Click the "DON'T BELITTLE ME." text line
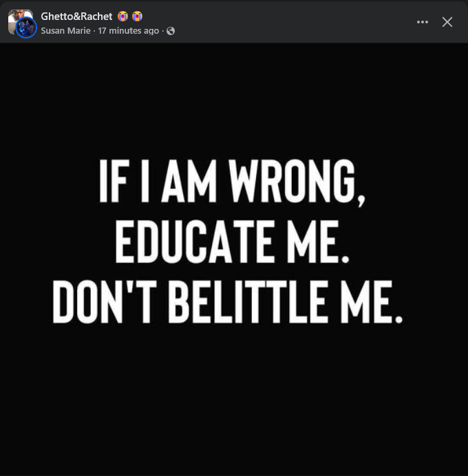Image resolution: width=468 pixels, height=476 pixels. [x=228, y=301]
